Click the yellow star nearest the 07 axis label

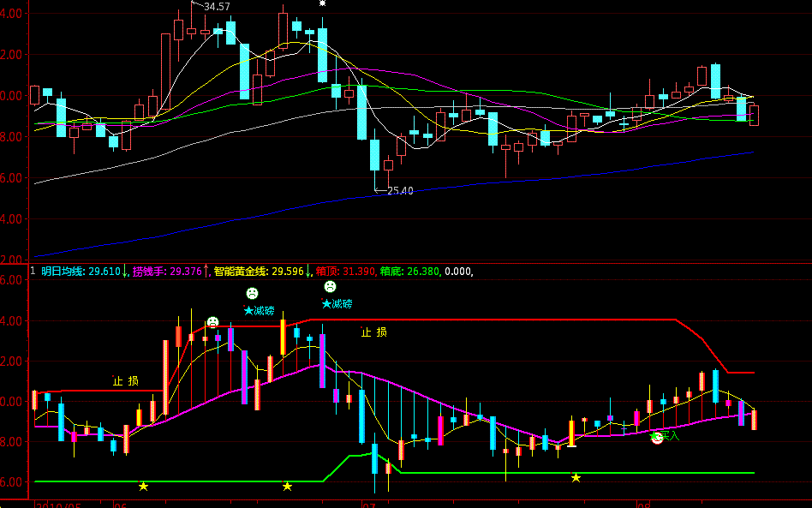click(288, 487)
